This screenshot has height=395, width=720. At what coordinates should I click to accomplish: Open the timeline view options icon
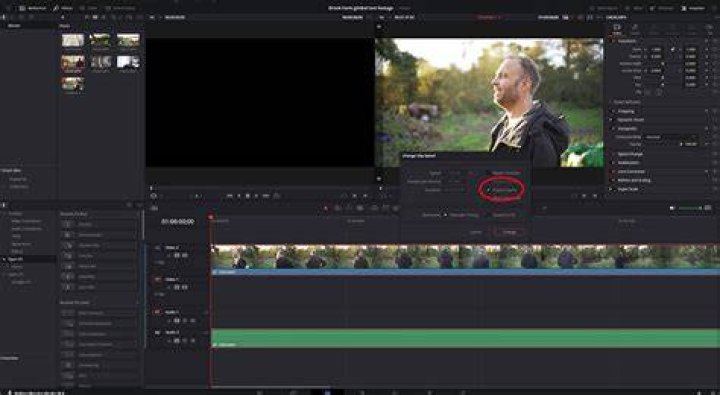coord(155,208)
